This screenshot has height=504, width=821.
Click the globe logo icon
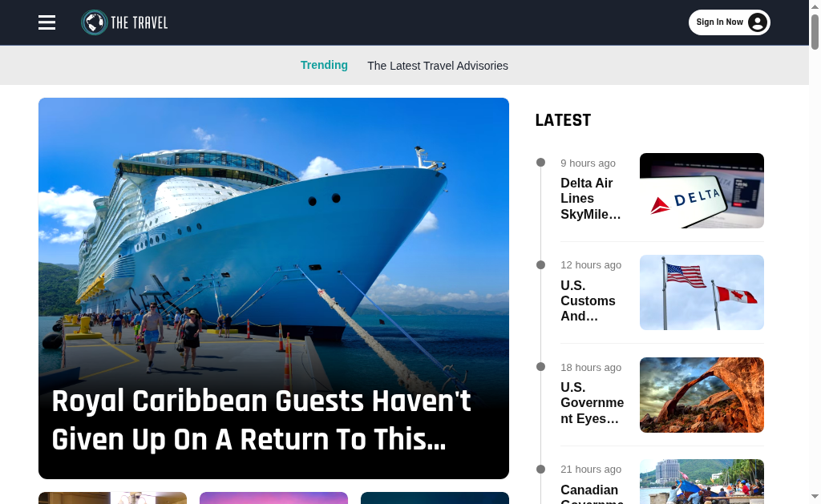95,22
